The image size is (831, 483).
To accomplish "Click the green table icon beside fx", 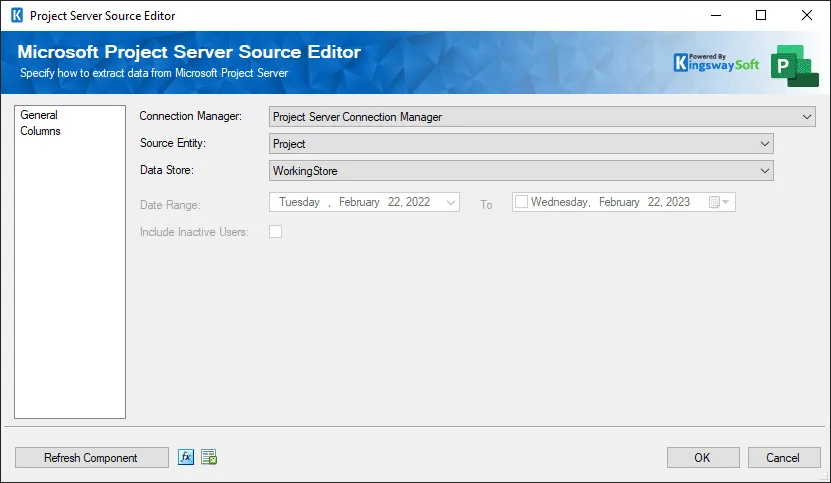I will pyautogui.click(x=209, y=457).
